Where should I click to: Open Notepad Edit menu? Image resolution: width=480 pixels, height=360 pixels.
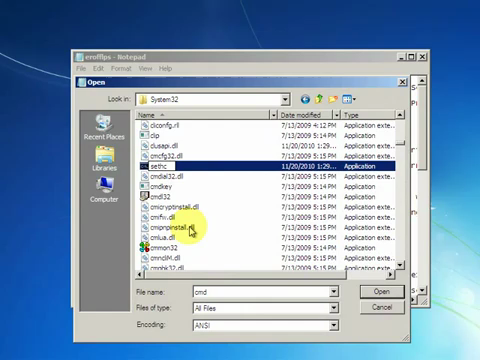(x=98, y=69)
